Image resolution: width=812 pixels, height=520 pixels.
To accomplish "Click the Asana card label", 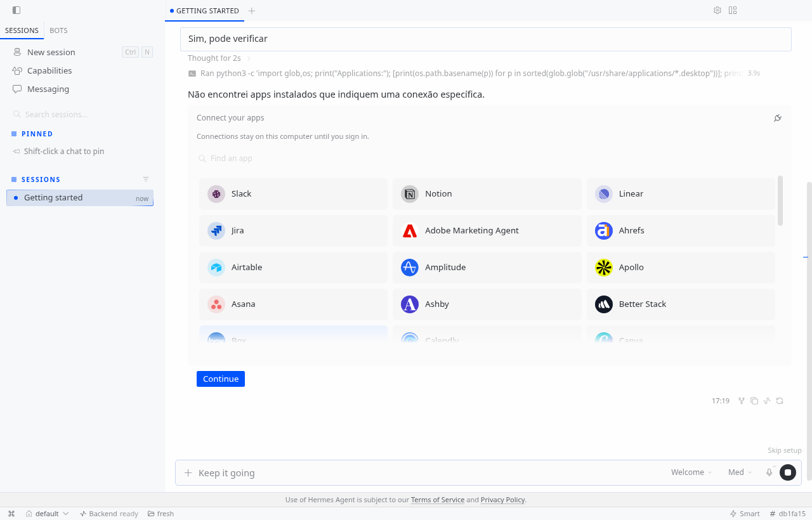I will coord(244,304).
